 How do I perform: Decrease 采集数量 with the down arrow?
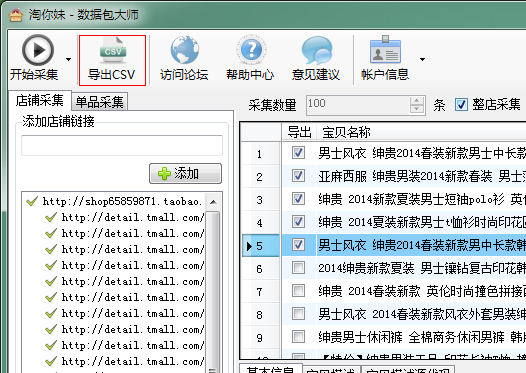417,109
